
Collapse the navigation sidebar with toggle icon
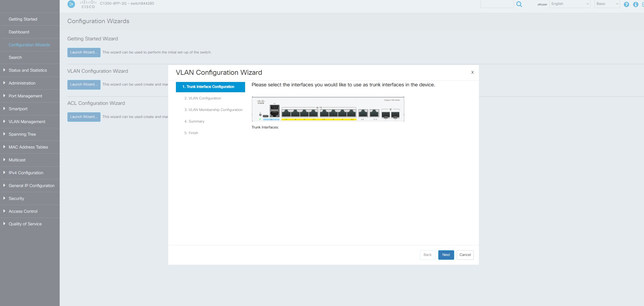click(x=71, y=4)
